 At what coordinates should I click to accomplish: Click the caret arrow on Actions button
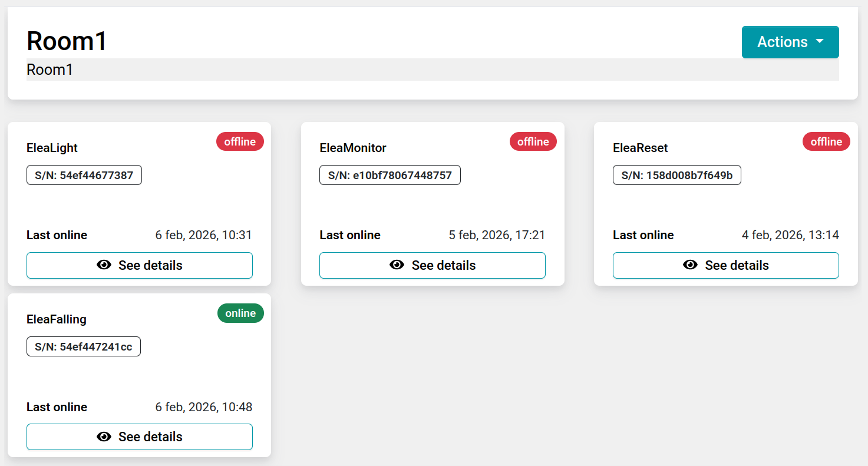coord(820,42)
